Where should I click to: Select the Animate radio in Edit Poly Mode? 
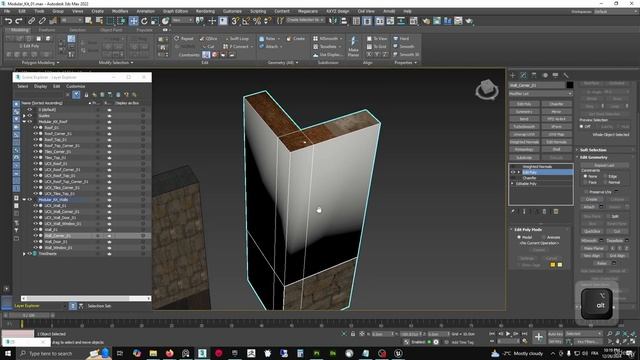(x=543, y=237)
